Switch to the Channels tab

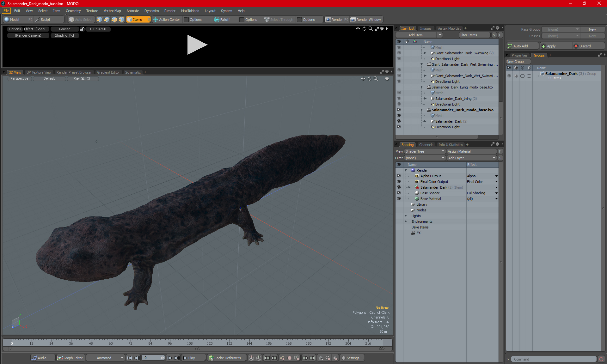(426, 145)
